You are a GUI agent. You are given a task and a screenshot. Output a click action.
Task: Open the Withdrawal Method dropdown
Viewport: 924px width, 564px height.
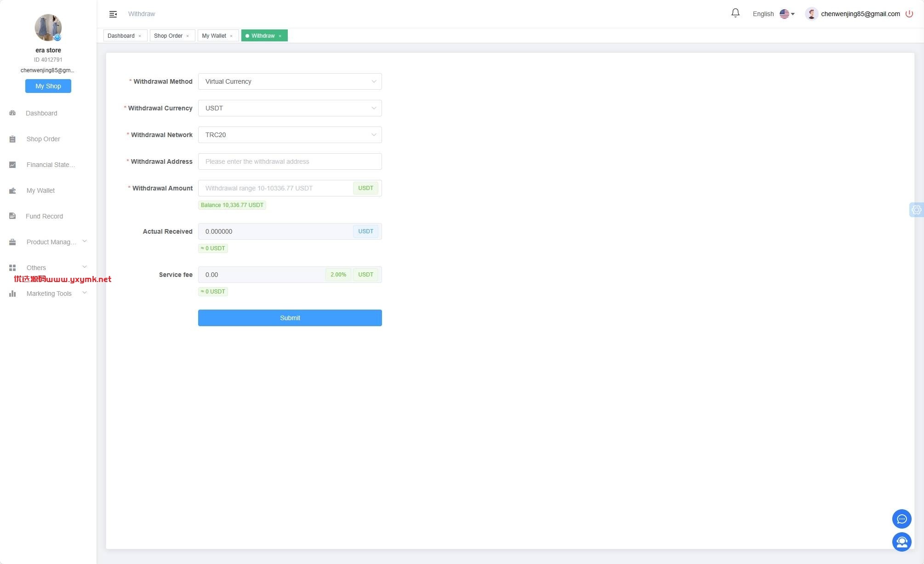click(290, 81)
